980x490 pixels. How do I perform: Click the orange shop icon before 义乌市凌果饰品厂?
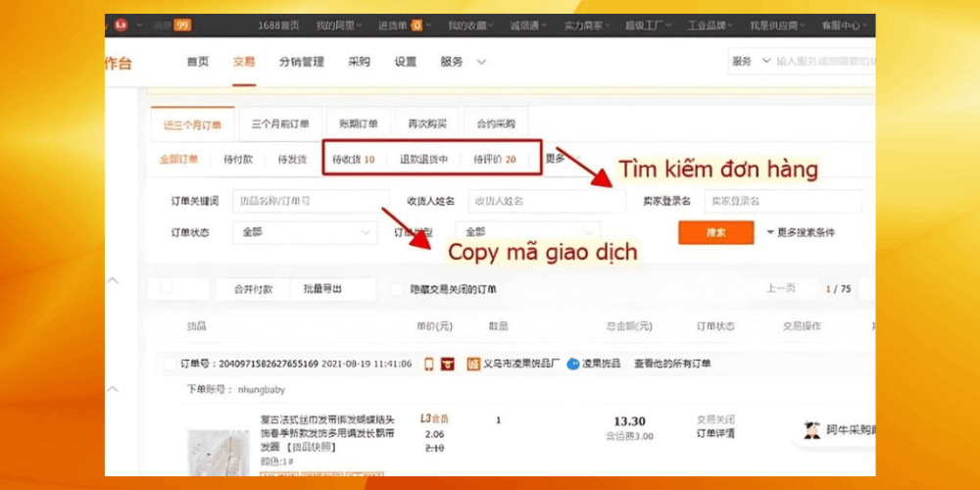[473, 364]
